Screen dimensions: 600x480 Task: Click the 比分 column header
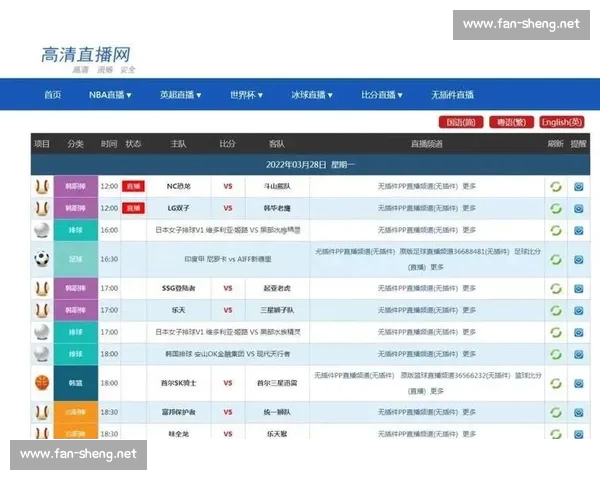227,144
